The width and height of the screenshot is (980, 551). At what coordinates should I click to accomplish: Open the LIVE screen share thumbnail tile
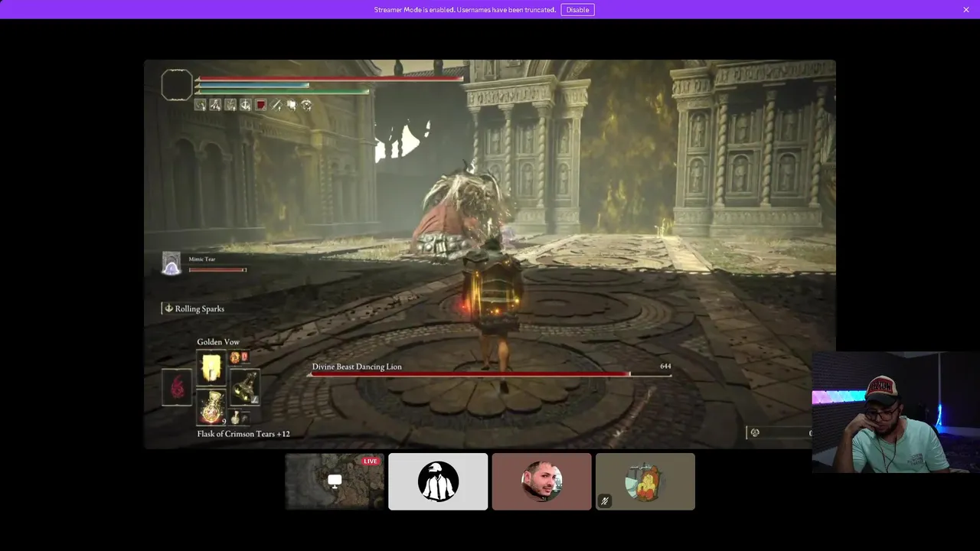point(335,481)
